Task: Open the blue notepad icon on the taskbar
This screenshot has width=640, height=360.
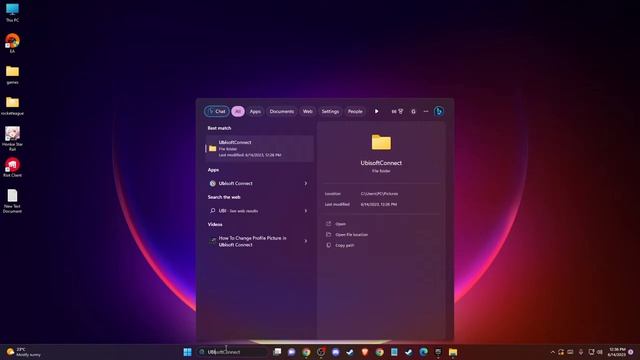Action: click(x=394, y=352)
